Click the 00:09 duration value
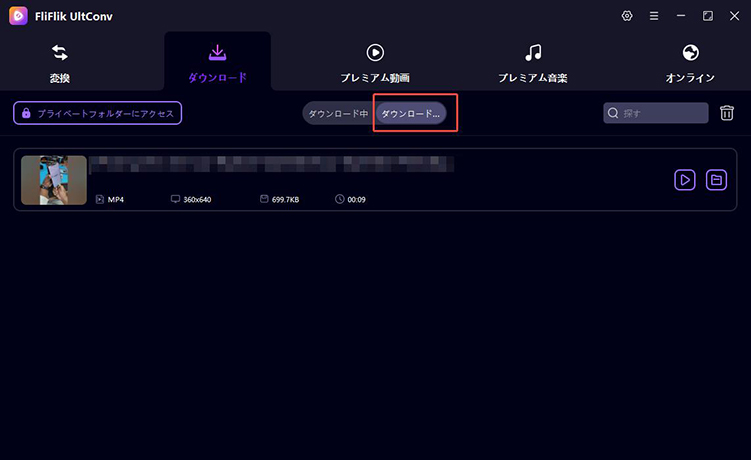Screen dimensions: 751x460 click(x=356, y=199)
